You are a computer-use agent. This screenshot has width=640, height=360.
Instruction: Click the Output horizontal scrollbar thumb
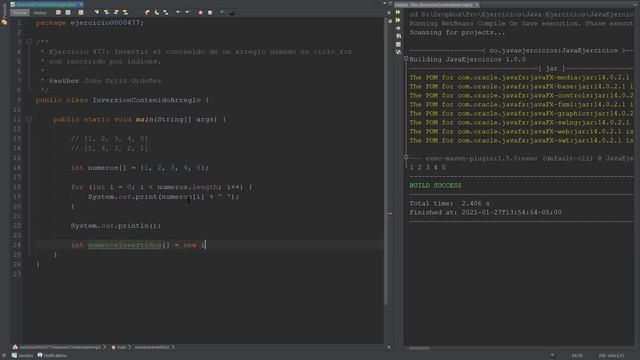[419, 348]
